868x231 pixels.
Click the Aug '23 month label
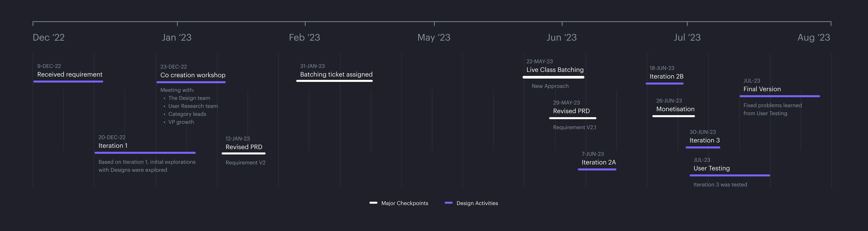pos(813,37)
